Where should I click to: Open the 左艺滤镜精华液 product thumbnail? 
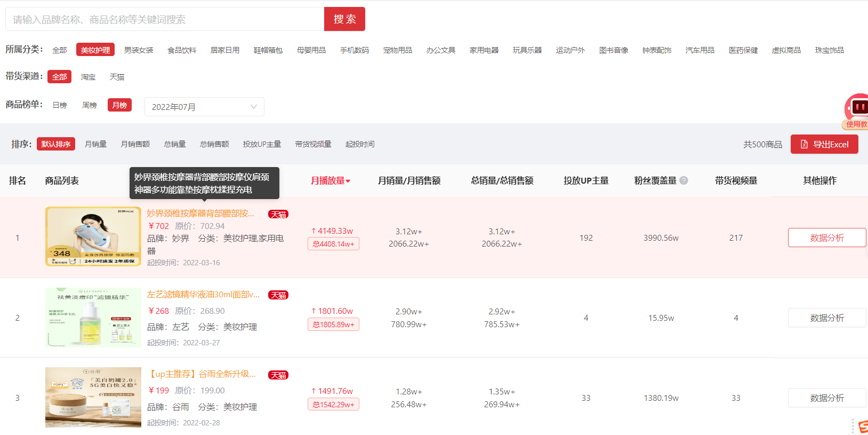93,318
